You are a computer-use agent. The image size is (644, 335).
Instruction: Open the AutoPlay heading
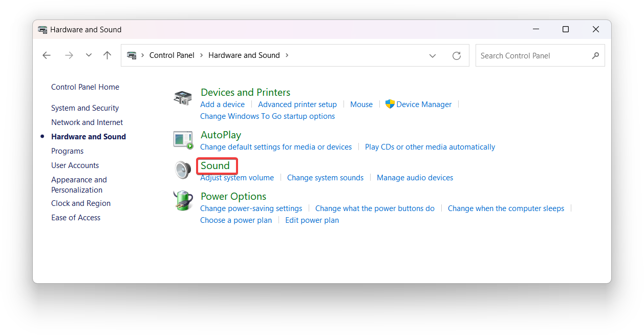221,135
